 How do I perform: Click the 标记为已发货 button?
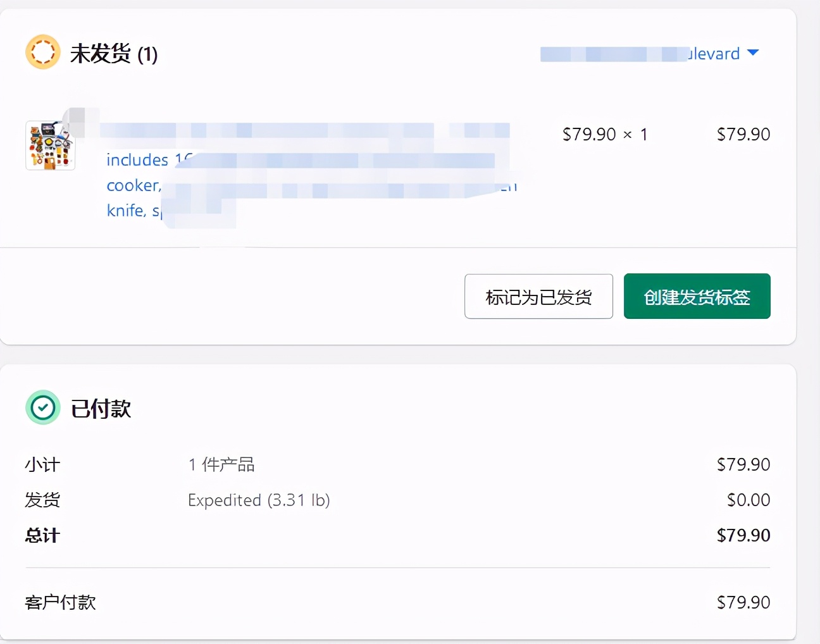click(x=538, y=296)
